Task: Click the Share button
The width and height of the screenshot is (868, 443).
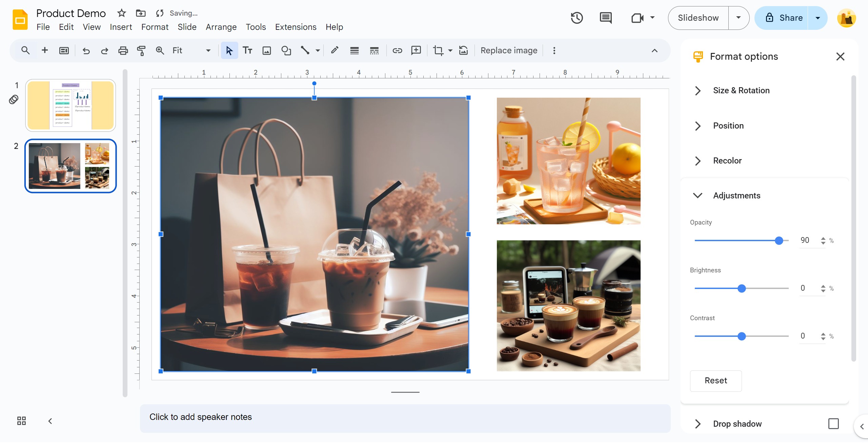Action: [782, 18]
